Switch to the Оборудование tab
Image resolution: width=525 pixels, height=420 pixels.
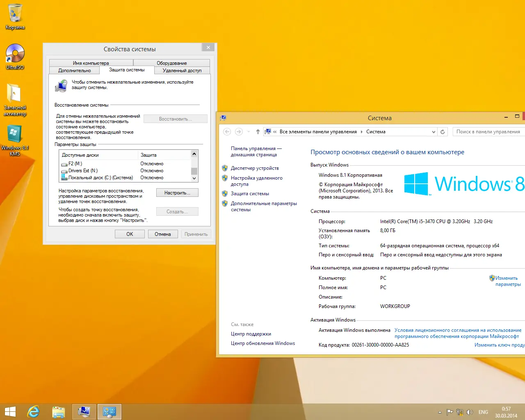(172, 63)
